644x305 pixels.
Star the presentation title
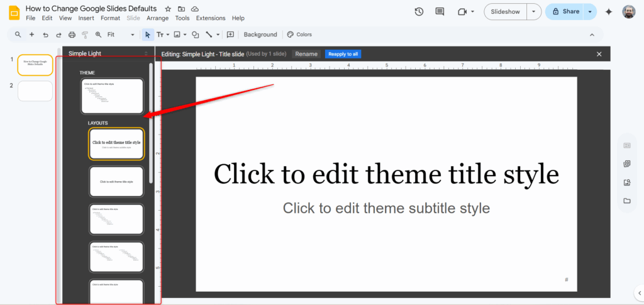click(168, 9)
